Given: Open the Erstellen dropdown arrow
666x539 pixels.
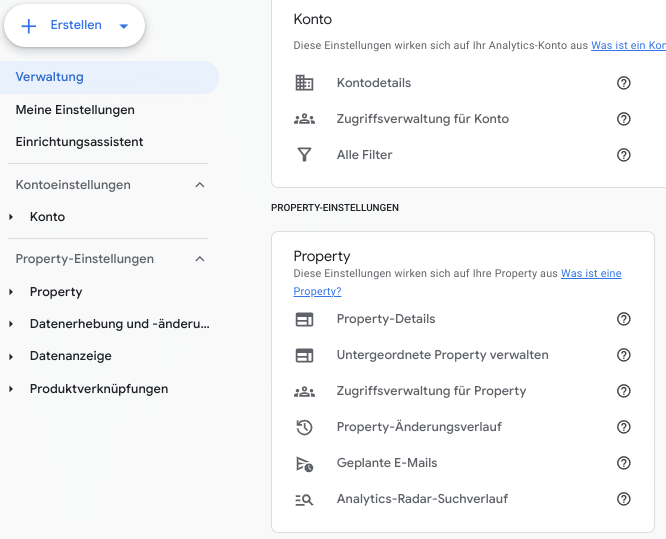Looking at the screenshot, I should click(124, 26).
